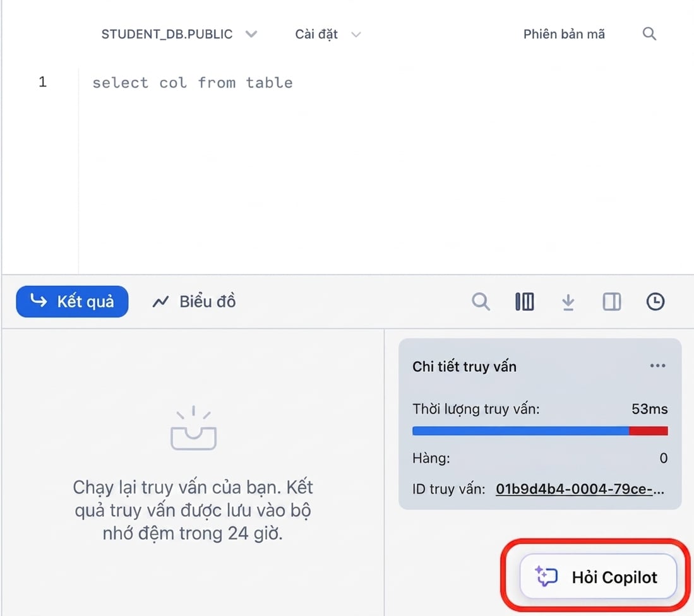Search within the results using magnifier icon
The height and width of the screenshot is (616, 694).
click(481, 302)
